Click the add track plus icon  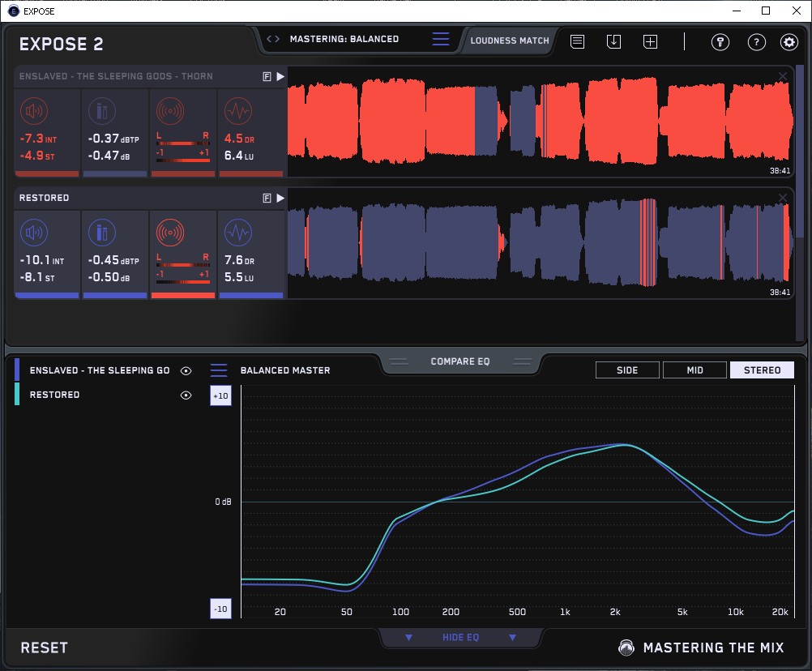point(651,41)
